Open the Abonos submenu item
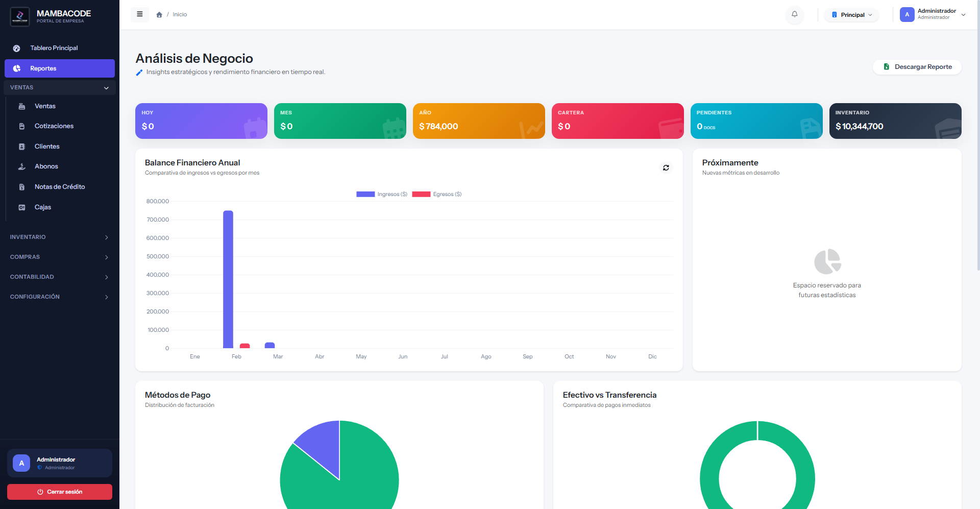980x509 pixels. pos(61,166)
